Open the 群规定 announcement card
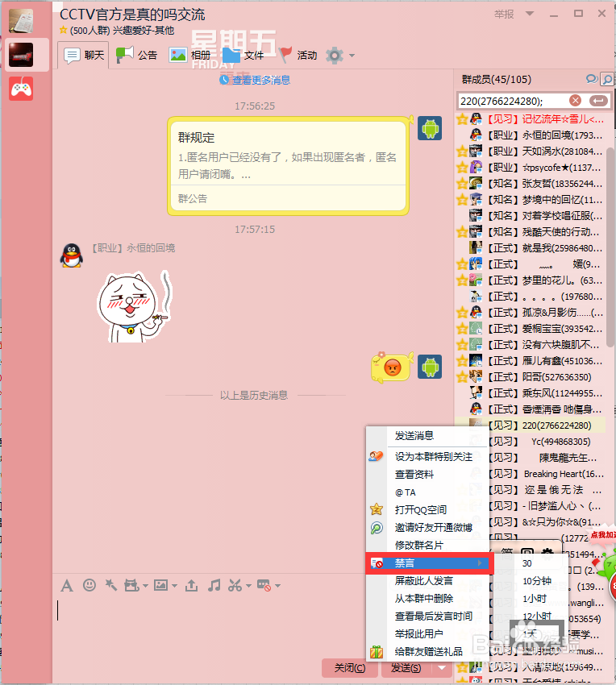Image resolution: width=616 pixels, height=685 pixels. pyautogui.click(x=288, y=166)
